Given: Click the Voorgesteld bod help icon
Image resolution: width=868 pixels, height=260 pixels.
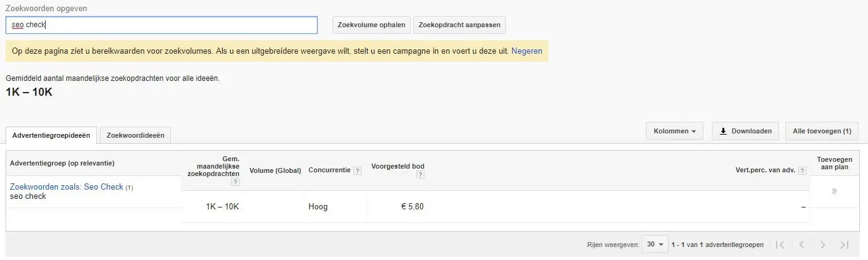Looking at the screenshot, I should (x=420, y=175).
